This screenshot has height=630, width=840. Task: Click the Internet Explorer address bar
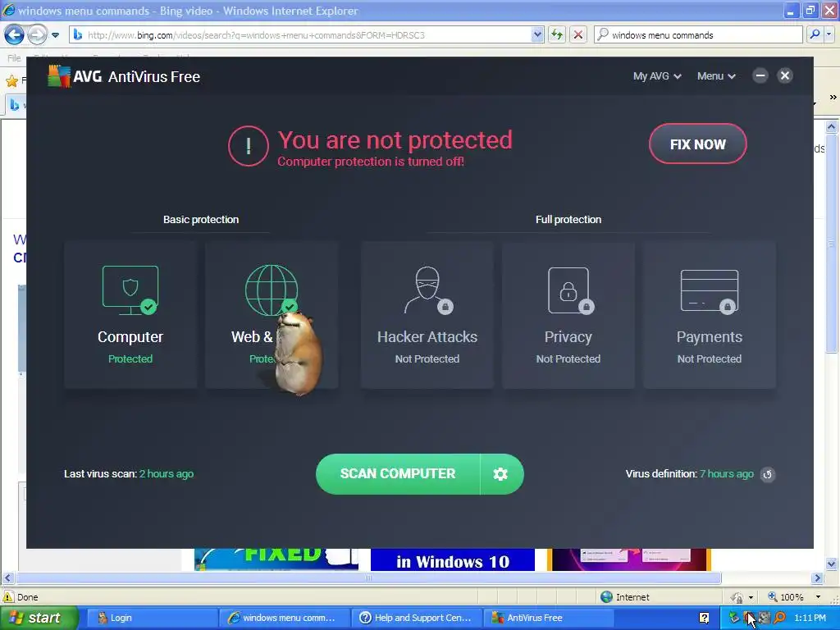click(307, 34)
